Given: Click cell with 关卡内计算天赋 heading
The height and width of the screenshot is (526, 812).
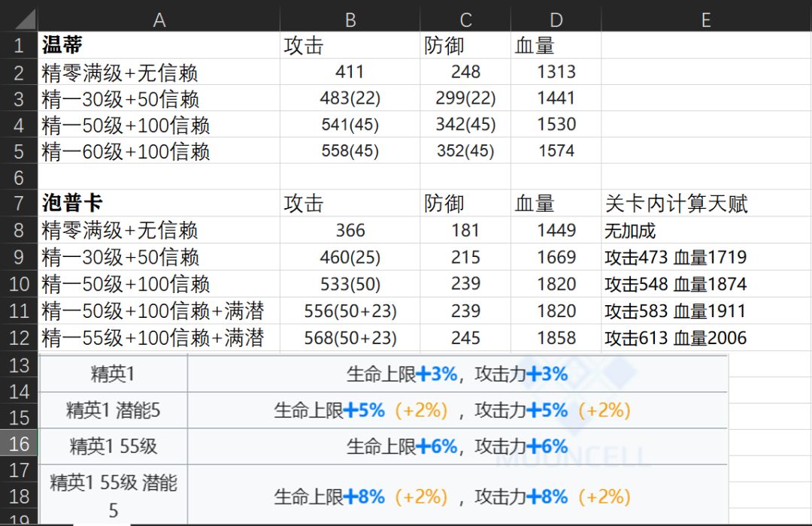Looking at the screenshot, I should (706, 203).
